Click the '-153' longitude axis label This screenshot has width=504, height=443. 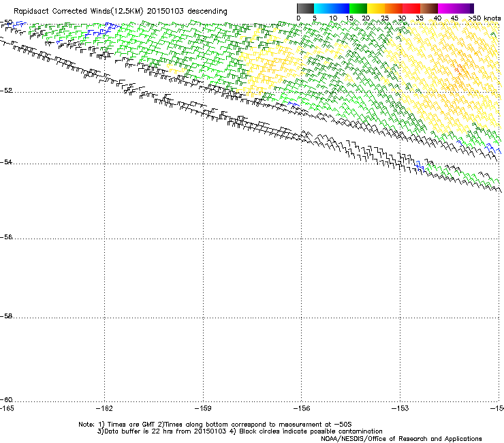point(400,408)
